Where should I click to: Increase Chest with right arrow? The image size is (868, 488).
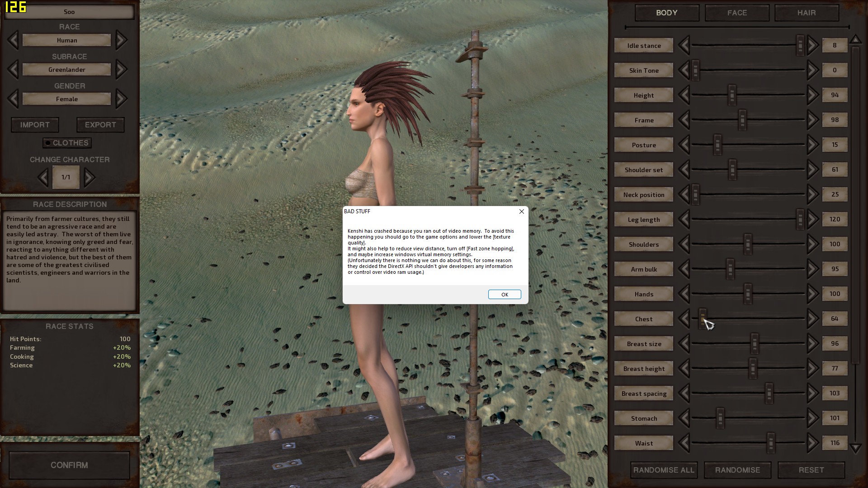point(813,319)
